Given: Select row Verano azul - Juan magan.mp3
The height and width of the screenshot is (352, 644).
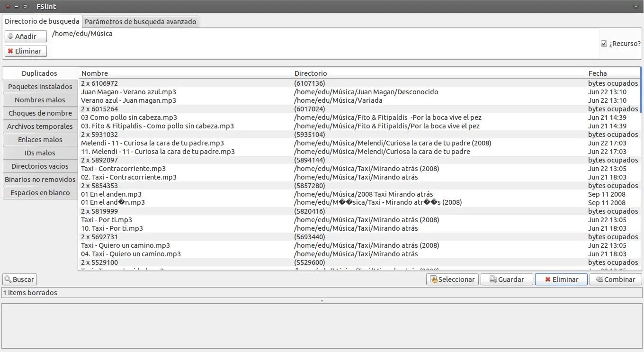Looking at the screenshot, I should click(x=359, y=100).
